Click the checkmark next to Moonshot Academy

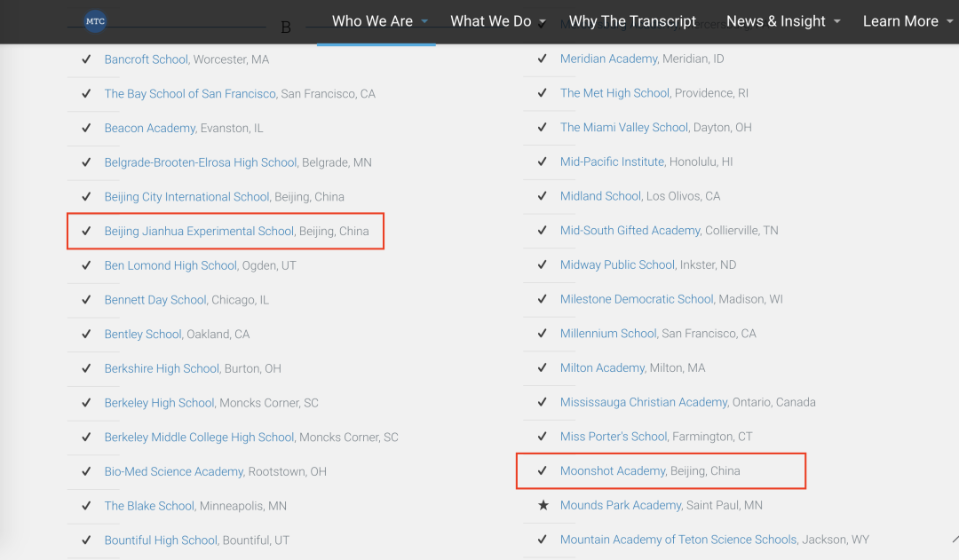tap(543, 470)
